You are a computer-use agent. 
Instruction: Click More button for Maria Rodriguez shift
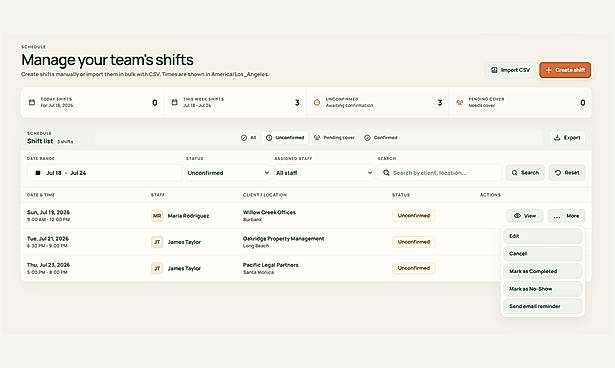point(566,216)
